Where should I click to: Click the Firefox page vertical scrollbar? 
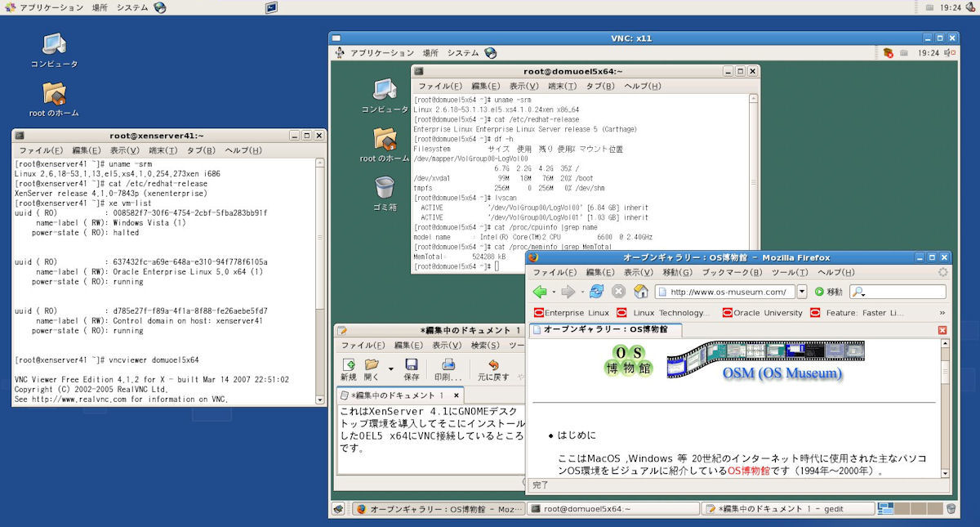click(x=946, y=409)
